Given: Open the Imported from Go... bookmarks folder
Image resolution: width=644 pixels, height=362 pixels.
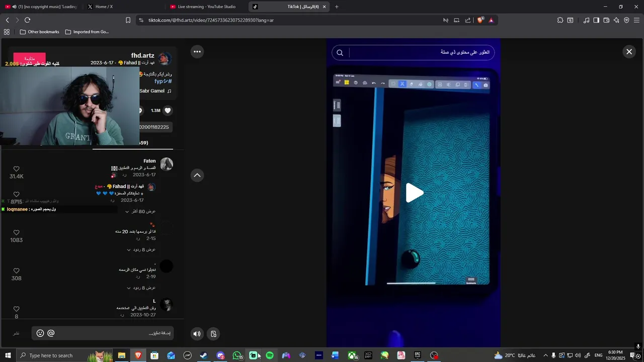Looking at the screenshot, I should (x=87, y=32).
